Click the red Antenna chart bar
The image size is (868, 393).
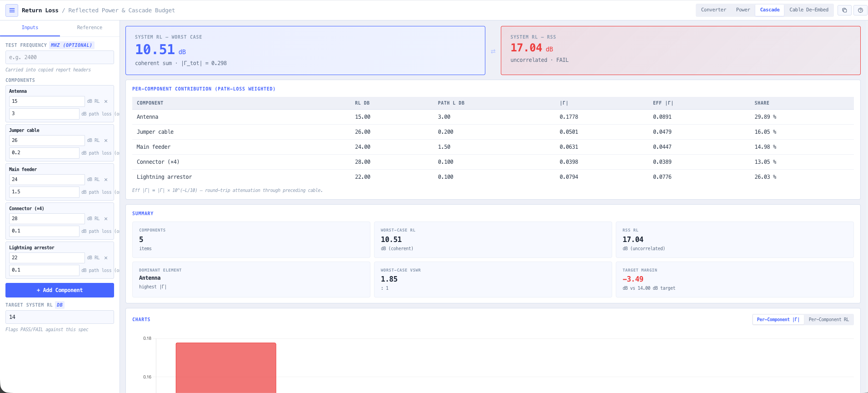[226, 368]
